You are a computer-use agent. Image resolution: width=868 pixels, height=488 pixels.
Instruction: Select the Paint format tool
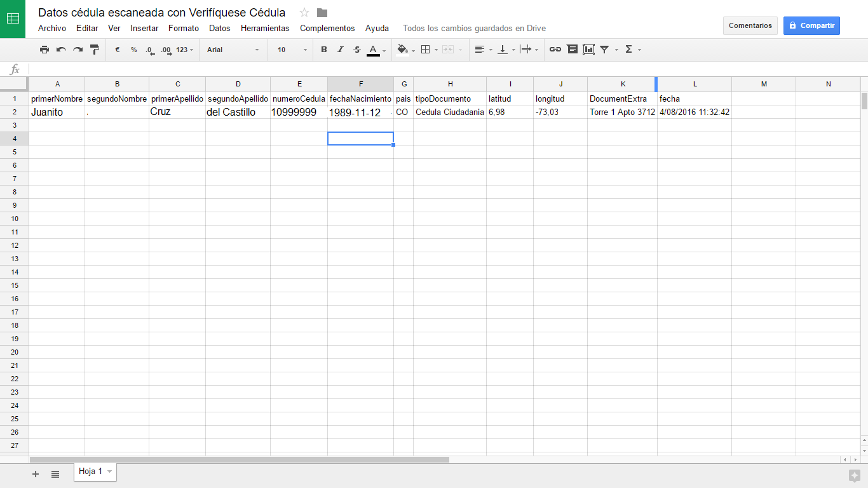(95, 50)
